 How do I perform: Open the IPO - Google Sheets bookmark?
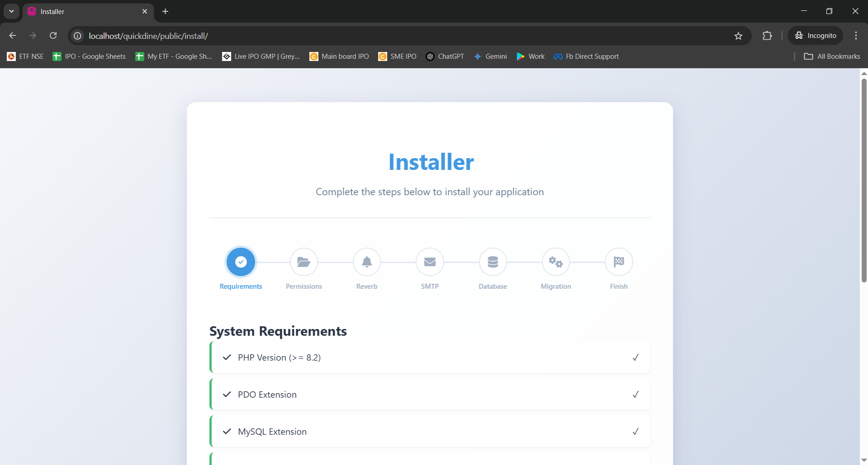pos(89,56)
